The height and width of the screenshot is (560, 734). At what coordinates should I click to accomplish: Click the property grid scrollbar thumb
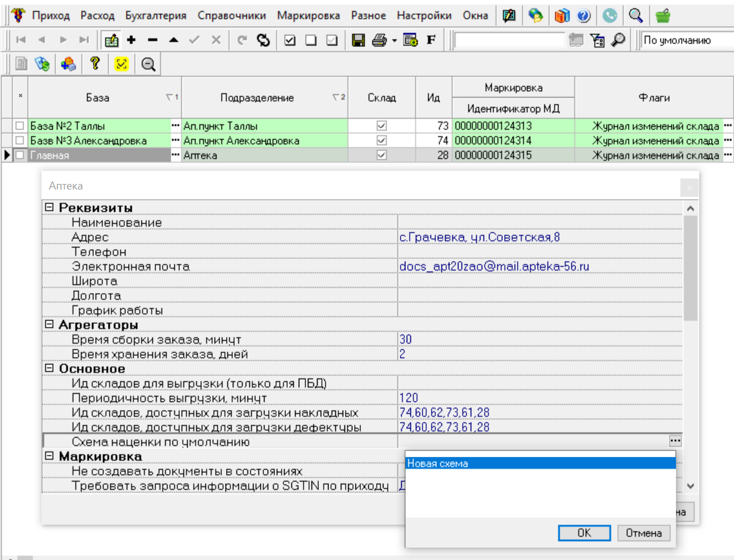(x=690, y=268)
